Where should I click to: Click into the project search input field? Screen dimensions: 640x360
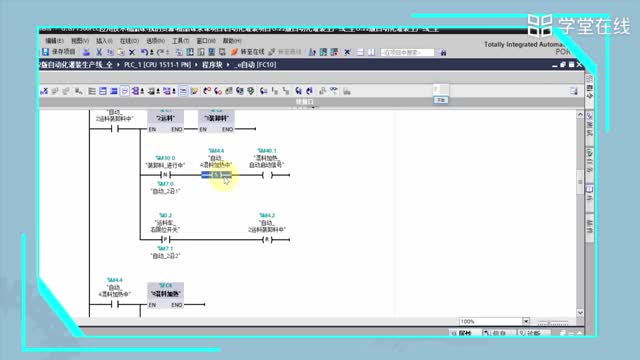pos(407,52)
